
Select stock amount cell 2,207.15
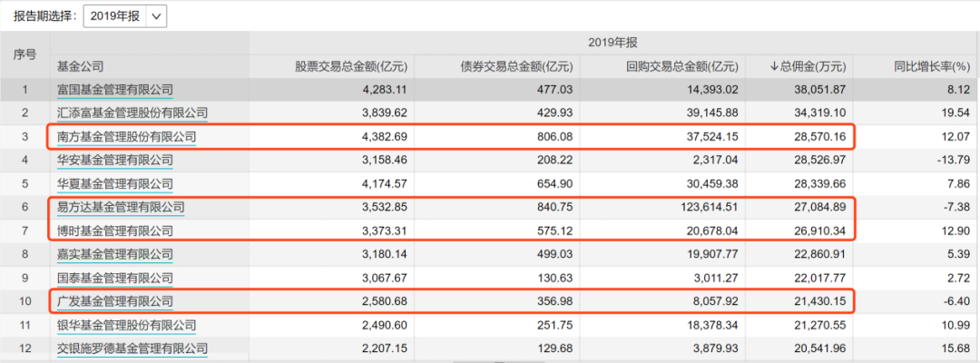click(383, 348)
